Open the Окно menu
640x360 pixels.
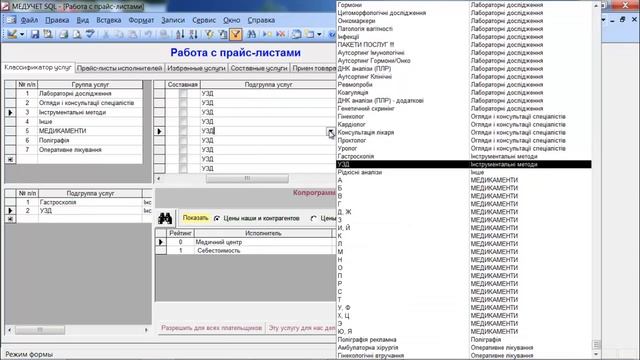click(231, 20)
